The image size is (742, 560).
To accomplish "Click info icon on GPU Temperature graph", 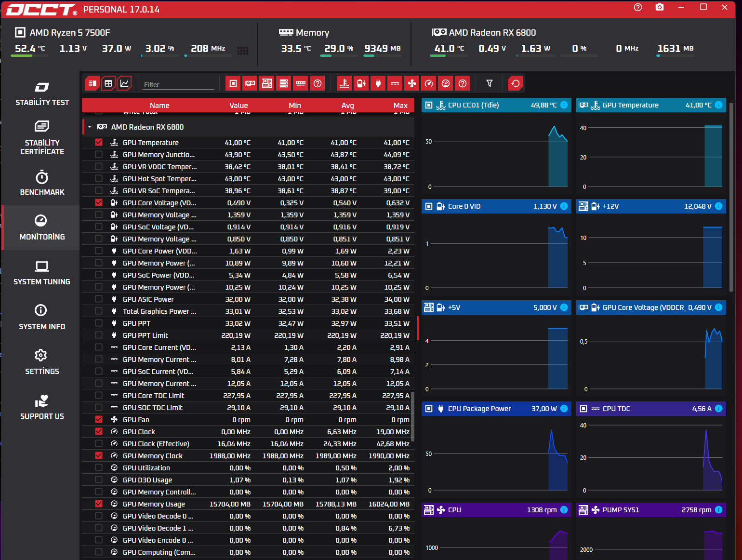I will pyautogui.click(x=719, y=105).
